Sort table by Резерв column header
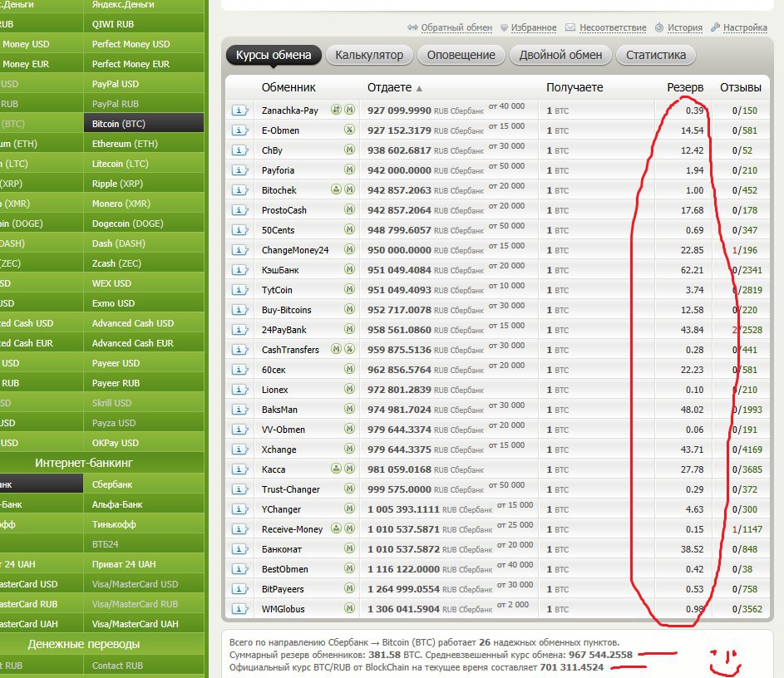Image resolution: width=784 pixels, height=678 pixels. [x=685, y=87]
